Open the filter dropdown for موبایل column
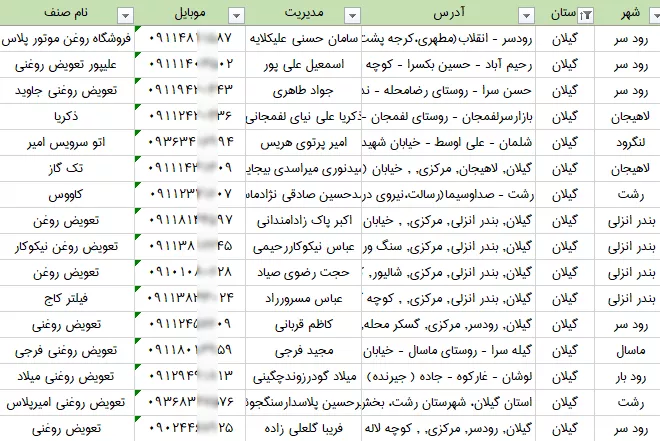Viewport: 660px width, 441px height. 237,16
